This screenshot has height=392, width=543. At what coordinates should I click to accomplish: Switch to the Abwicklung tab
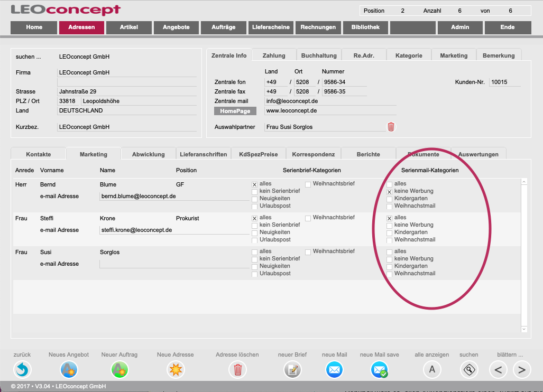click(148, 154)
